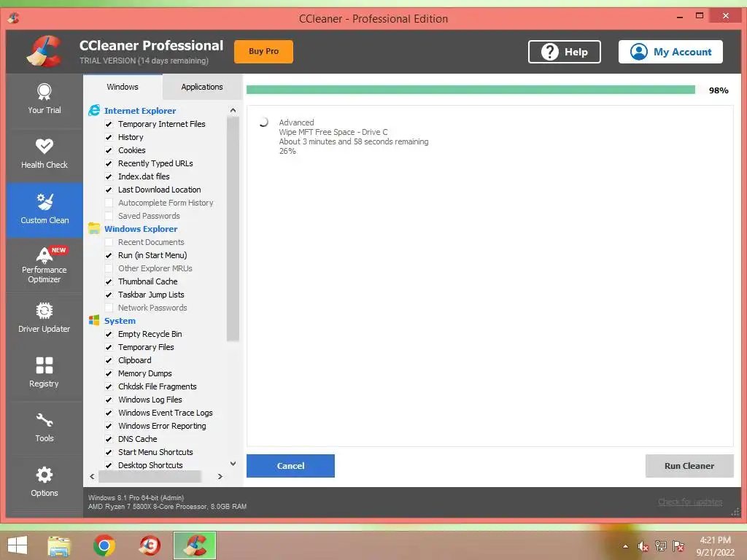Image resolution: width=747 pixels, height=560 pixels.
Task: Enable the Saved Passwords checkbox
Action: [x=109, y=216]
